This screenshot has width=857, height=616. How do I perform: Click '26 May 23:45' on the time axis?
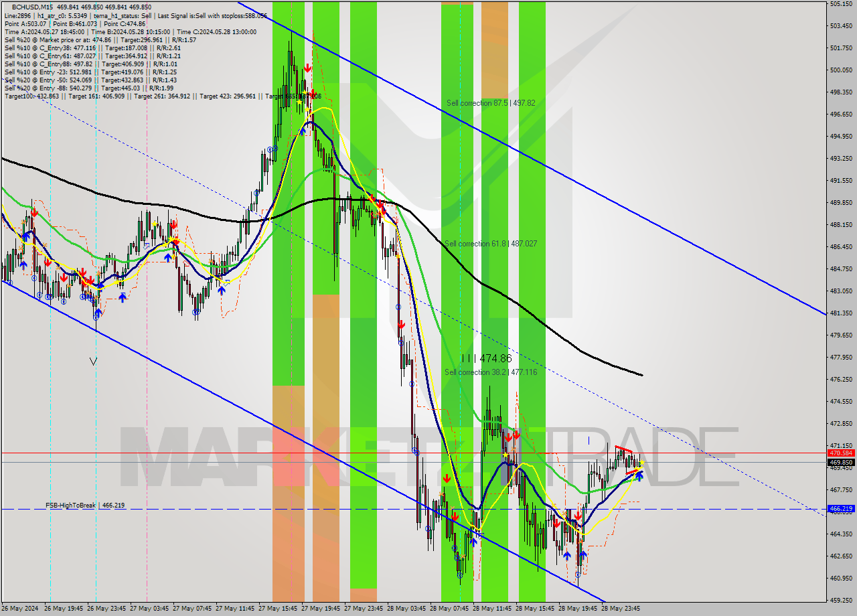pos(106,609)
